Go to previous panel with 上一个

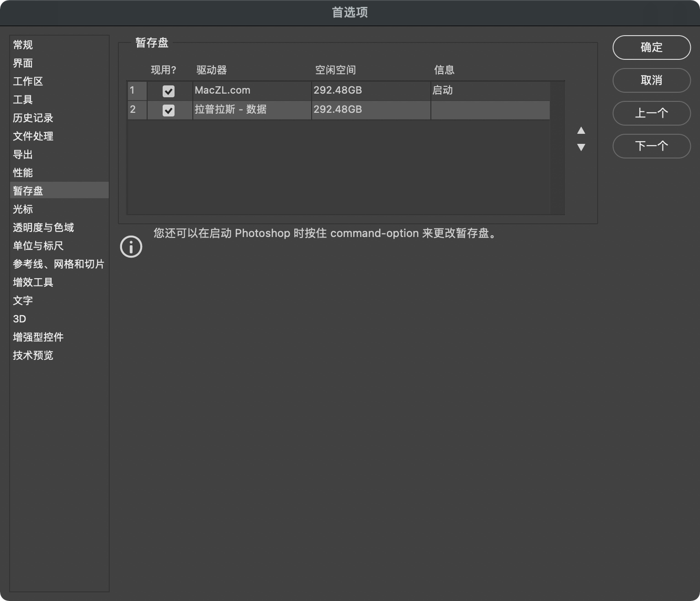(x=651, y=113)
